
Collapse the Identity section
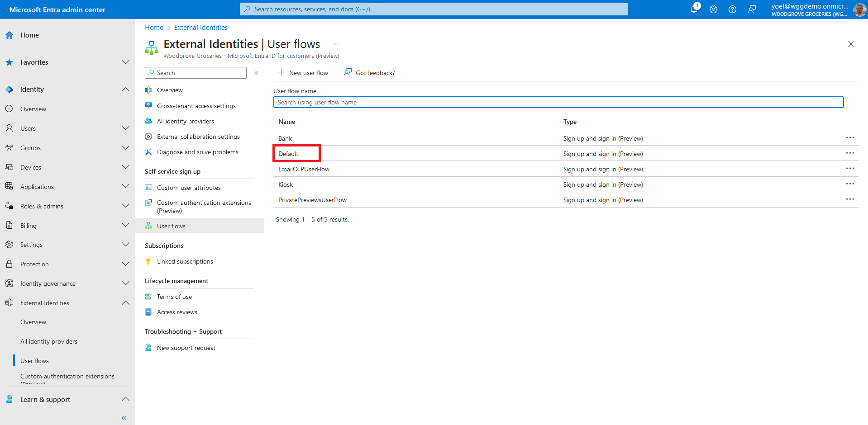(x=125, y=90)
